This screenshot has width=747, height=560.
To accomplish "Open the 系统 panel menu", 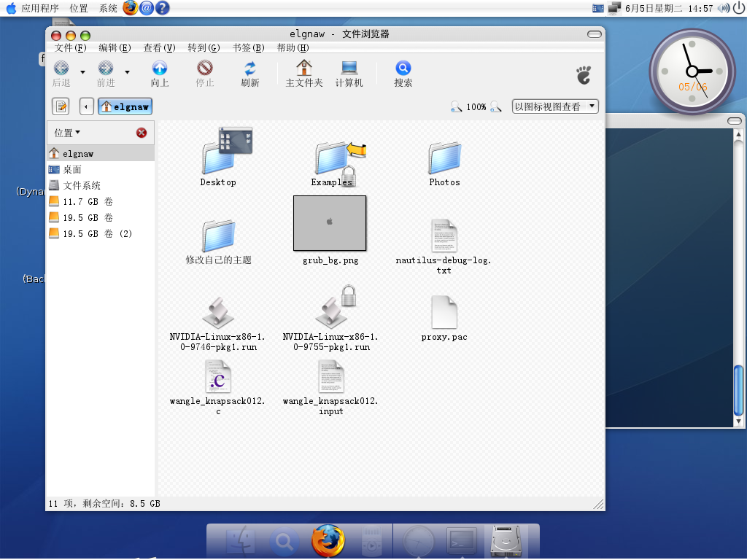I will click(108, 8).
